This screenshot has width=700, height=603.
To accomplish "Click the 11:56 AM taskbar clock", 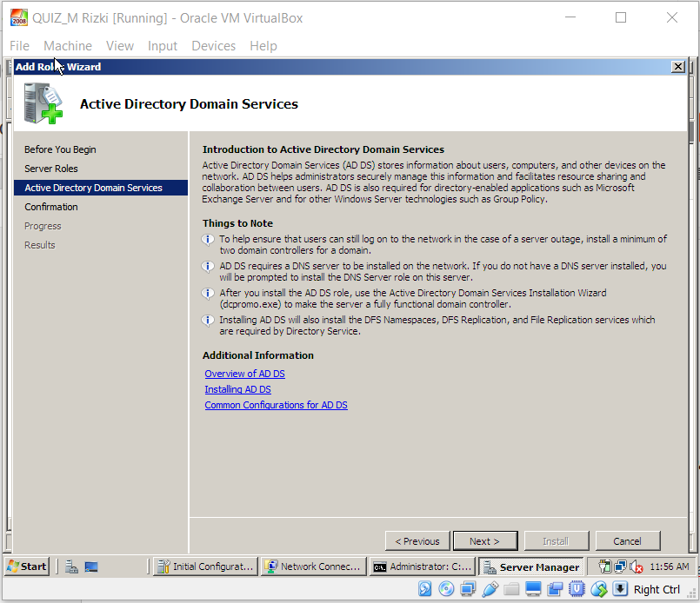I will (670, 567).
